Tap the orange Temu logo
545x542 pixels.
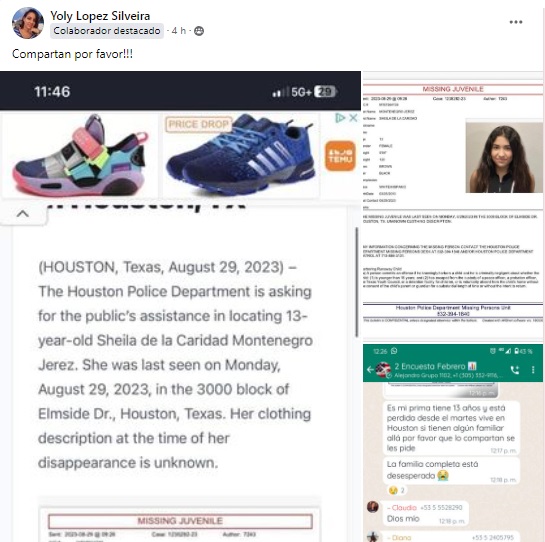340,155
